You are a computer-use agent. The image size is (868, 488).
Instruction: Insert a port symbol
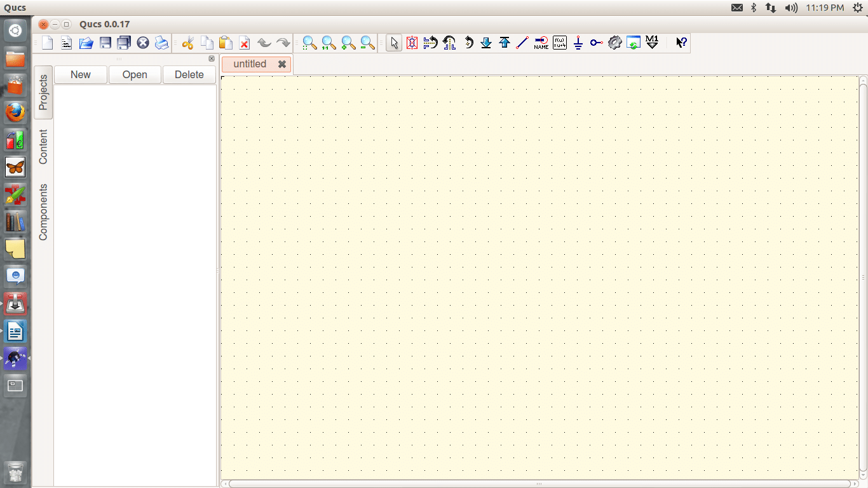[x=596, y=43]
